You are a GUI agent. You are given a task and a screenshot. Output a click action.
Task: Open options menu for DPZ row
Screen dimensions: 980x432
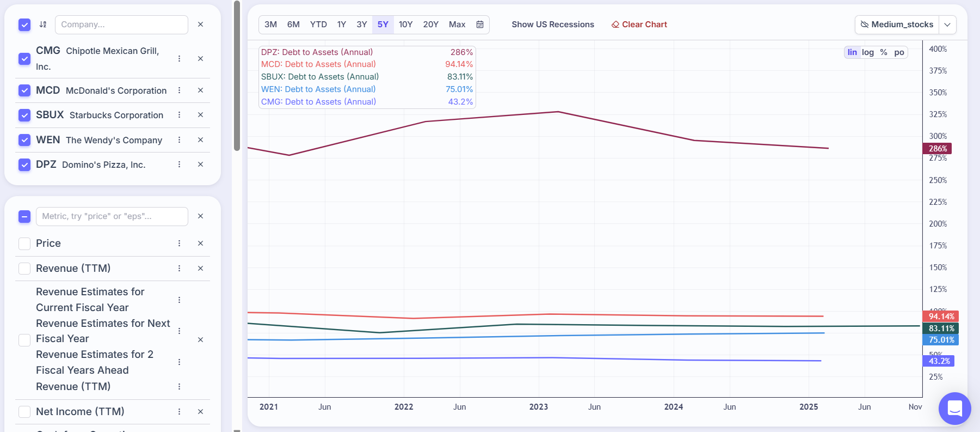(179, 165)
